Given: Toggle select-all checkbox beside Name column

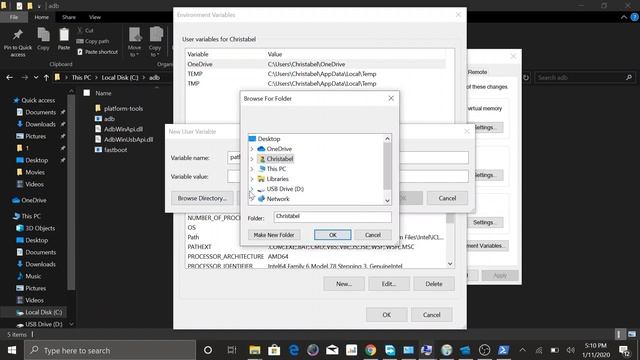Looking at the screenshot, I should point(87,93).
